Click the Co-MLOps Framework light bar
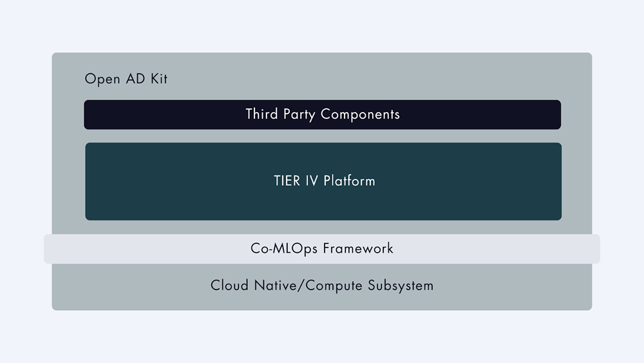 [x=322, y=249]
